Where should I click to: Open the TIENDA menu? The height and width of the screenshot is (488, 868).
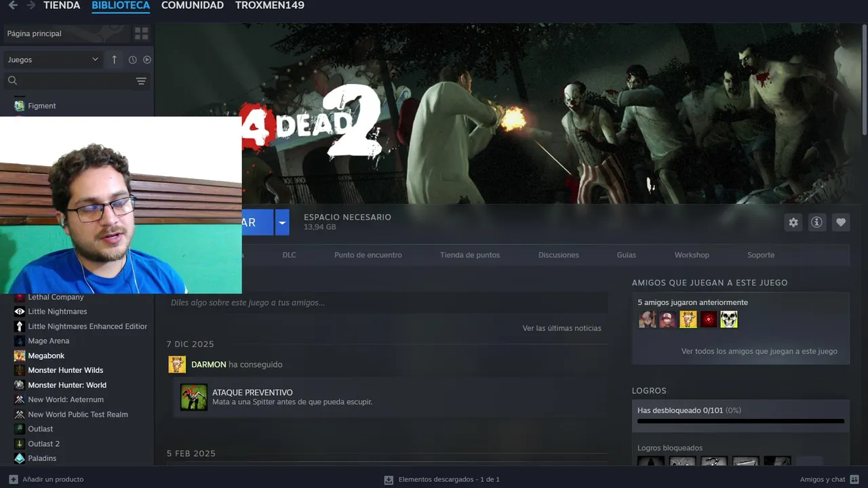62,5
